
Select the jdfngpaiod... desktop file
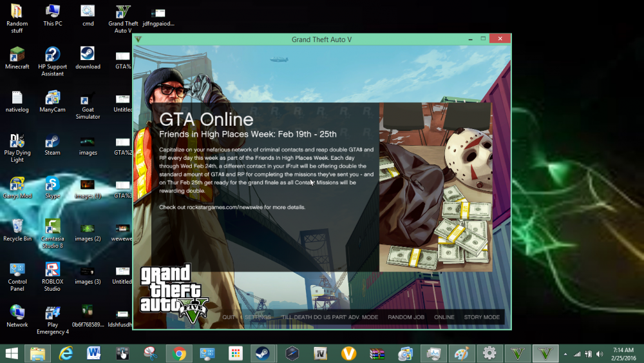coord(158,17)
